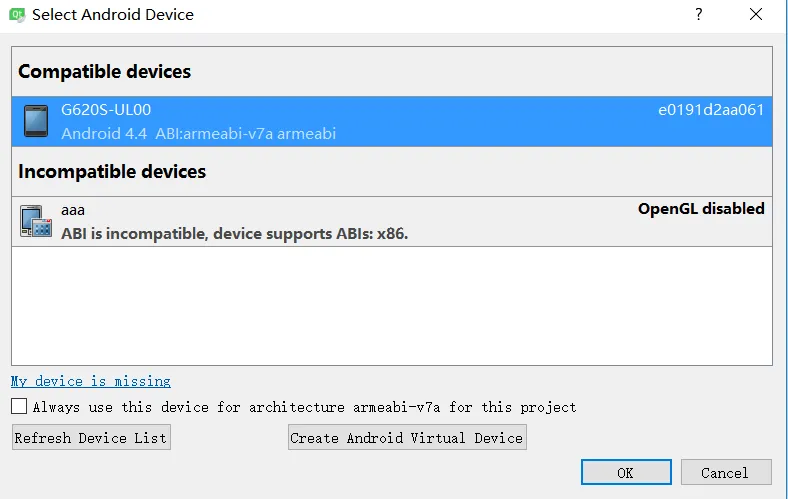This screenshot has height=499, width=788.
Task: Click empty area of device list
Action: pos(392,306)
